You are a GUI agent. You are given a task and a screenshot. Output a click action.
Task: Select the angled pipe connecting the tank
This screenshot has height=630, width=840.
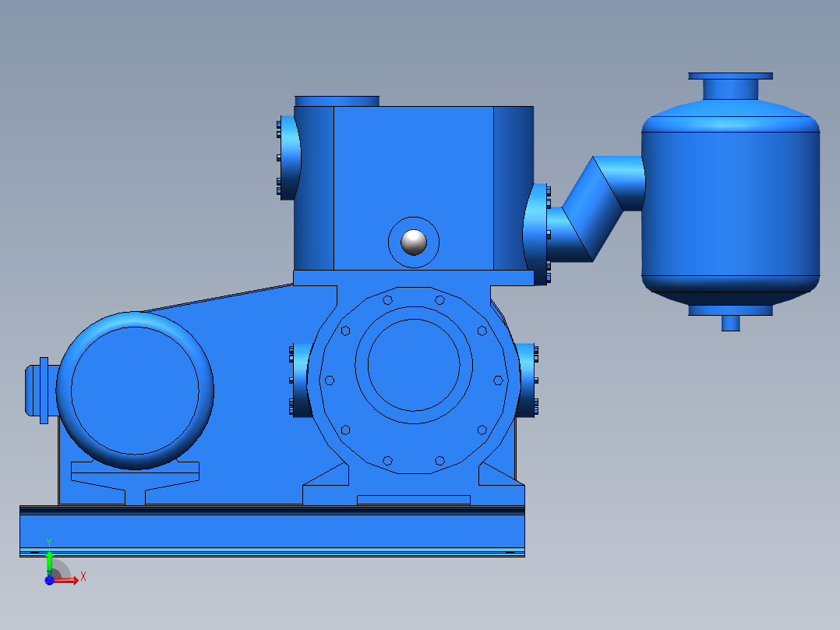[x=594, y=209]
